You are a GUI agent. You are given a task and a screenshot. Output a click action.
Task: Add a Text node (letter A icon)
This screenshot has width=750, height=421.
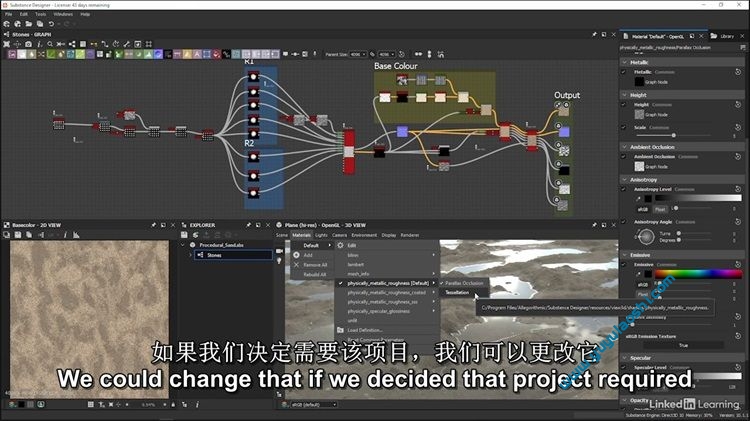tap(197, 54)
